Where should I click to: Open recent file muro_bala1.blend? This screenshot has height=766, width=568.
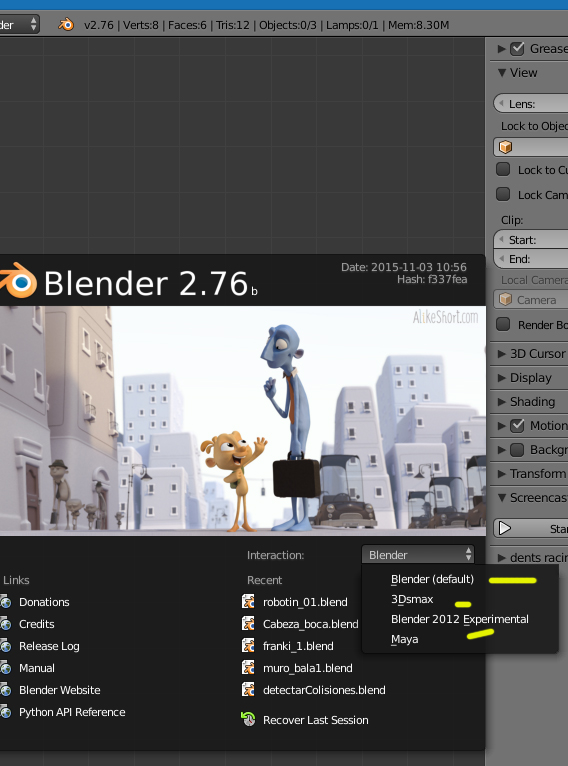click(x=308, y=668)
